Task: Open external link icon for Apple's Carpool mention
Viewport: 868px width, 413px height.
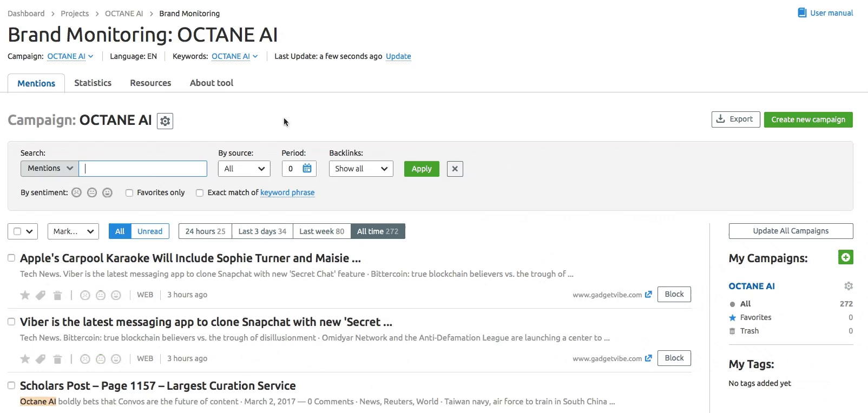Action: 648,295
